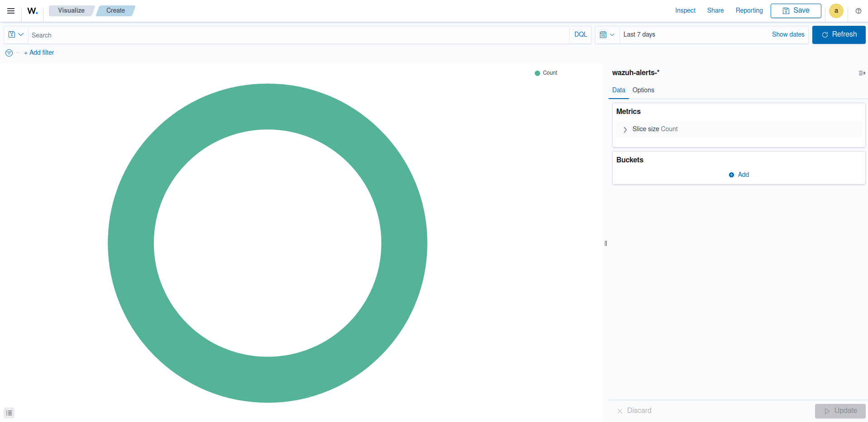Add a new bucket

coord(739,175)
